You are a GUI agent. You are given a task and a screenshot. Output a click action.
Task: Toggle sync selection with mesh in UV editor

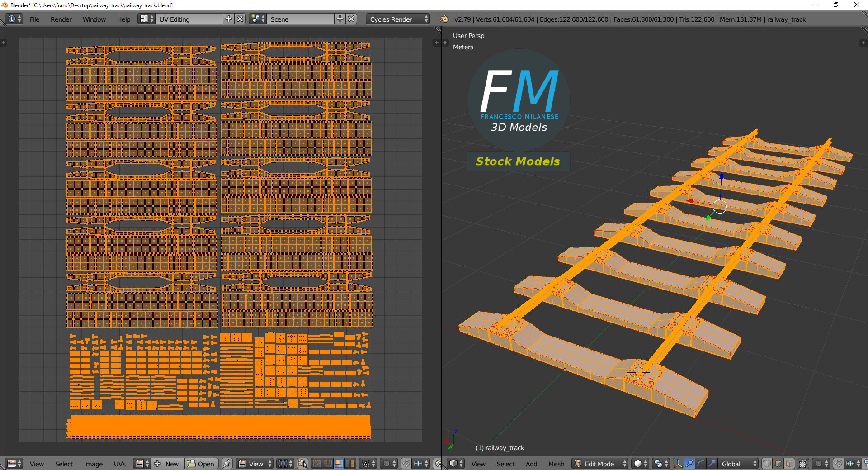click(302, 464)
